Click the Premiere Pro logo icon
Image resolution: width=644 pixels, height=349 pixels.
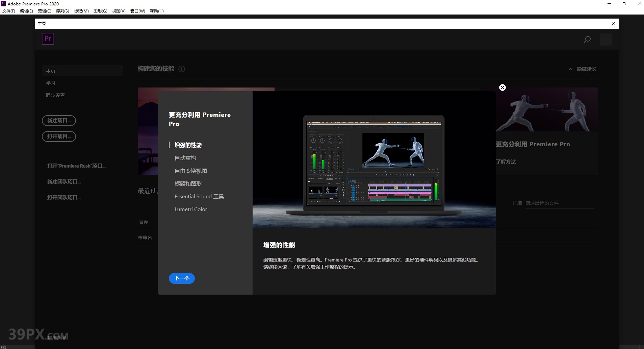pos(48,39)
